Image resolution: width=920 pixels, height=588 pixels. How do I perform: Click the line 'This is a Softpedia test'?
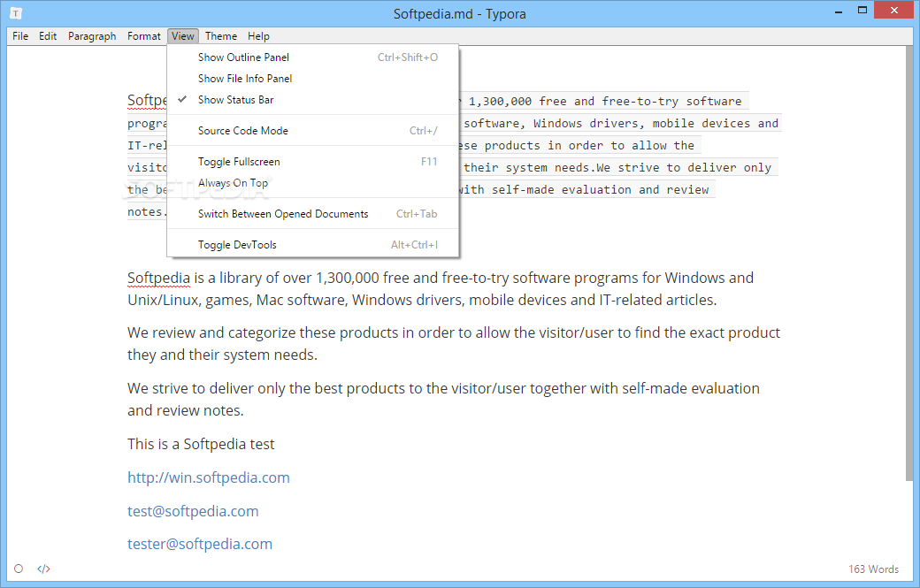pos(201,444)
